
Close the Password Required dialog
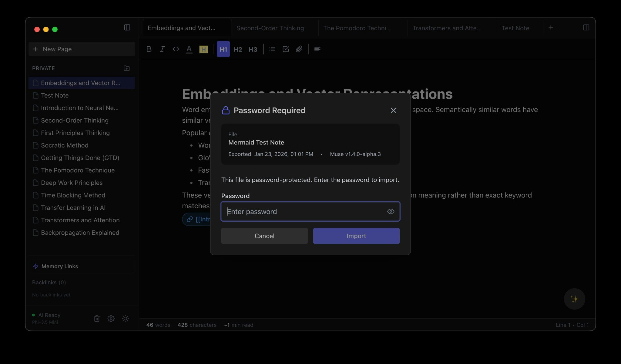393,110
